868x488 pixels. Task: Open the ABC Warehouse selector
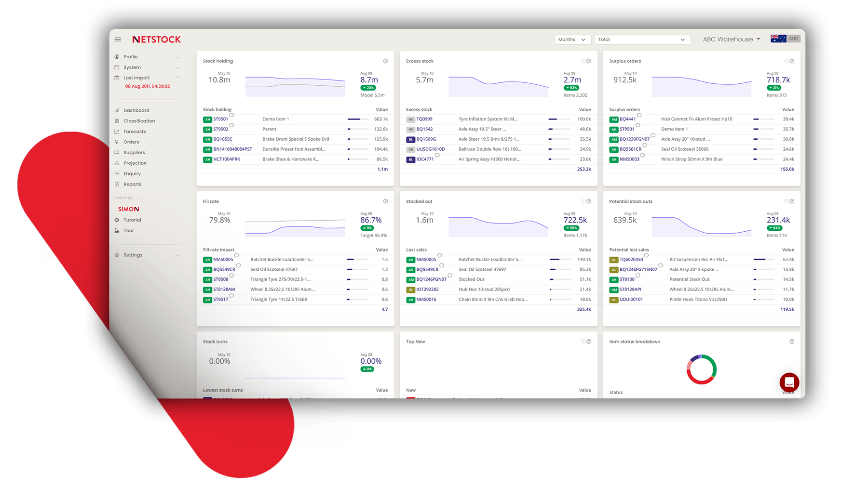pyautogui.click(x=731, y=39)
